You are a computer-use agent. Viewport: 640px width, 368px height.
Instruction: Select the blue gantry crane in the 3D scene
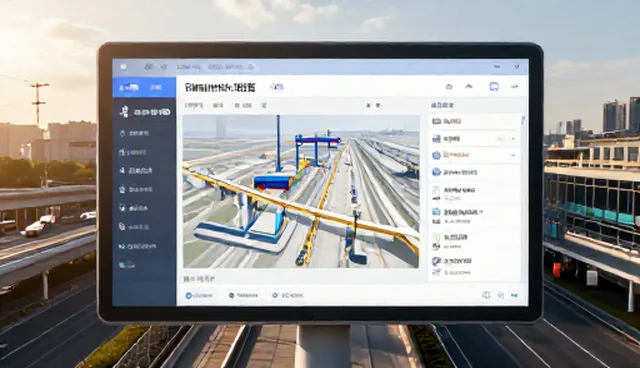click(318, 150)
